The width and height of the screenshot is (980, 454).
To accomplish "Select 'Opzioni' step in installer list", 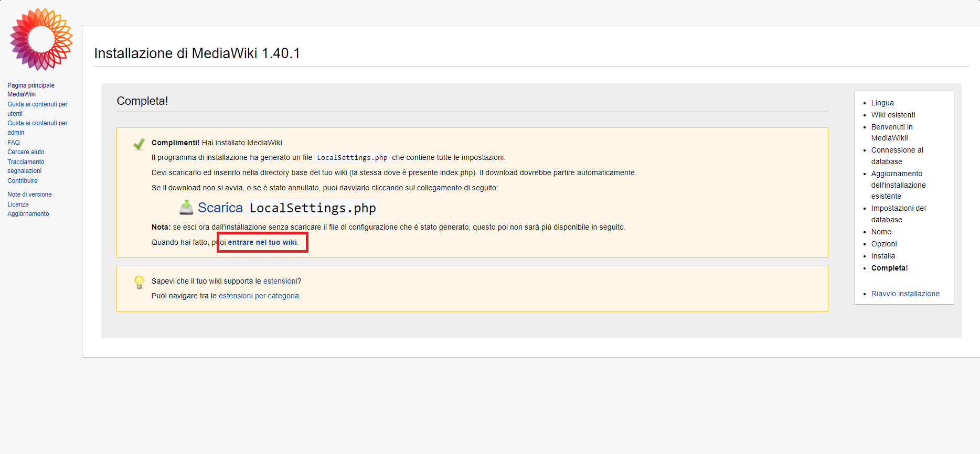I will [x=884, y=244].
